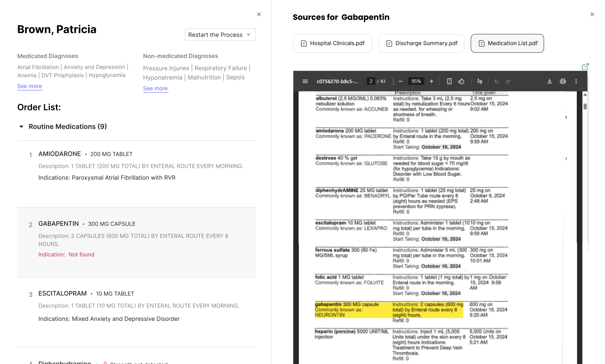Viewport: 605px width, 364px height.
Task: Open the Restart the Process dropdown
Action: [220, 35]
